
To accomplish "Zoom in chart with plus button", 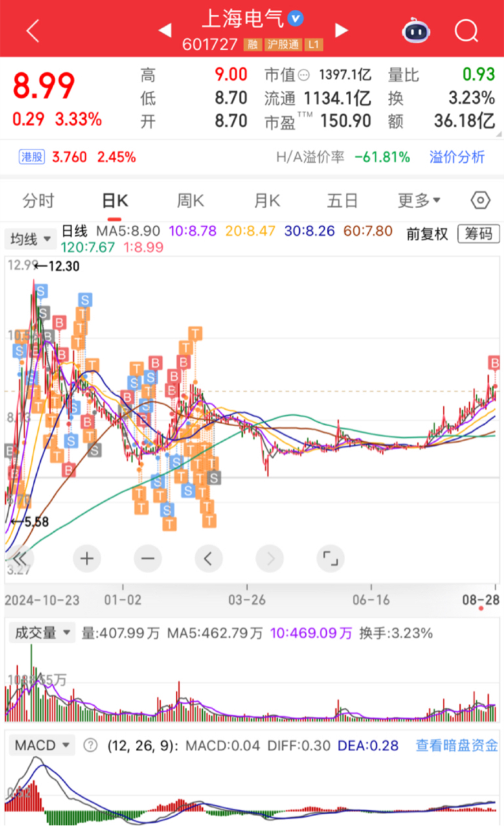I will (87, 559).
